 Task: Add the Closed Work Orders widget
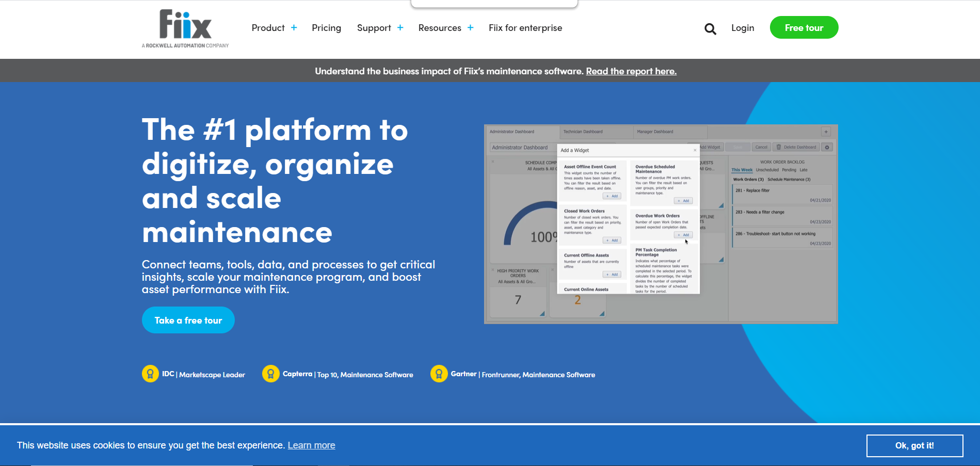tap(613, 240)
